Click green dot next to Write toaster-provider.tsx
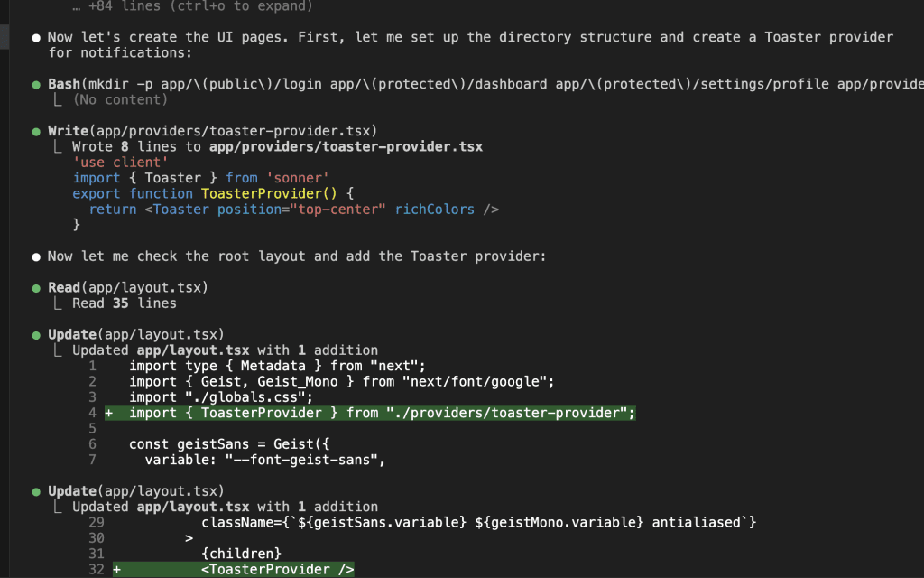Screen dimensions: 924x578 click(x=36, y=132)
